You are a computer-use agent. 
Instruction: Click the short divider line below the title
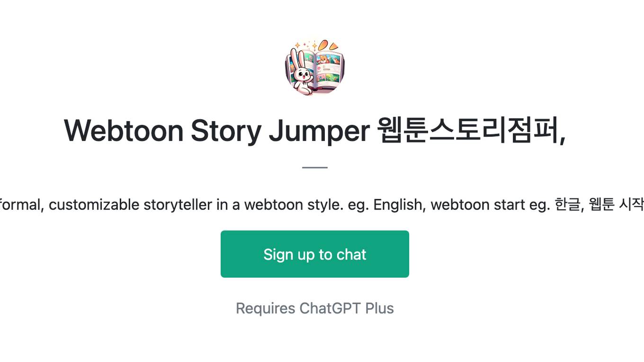click(x=315, y=167)
